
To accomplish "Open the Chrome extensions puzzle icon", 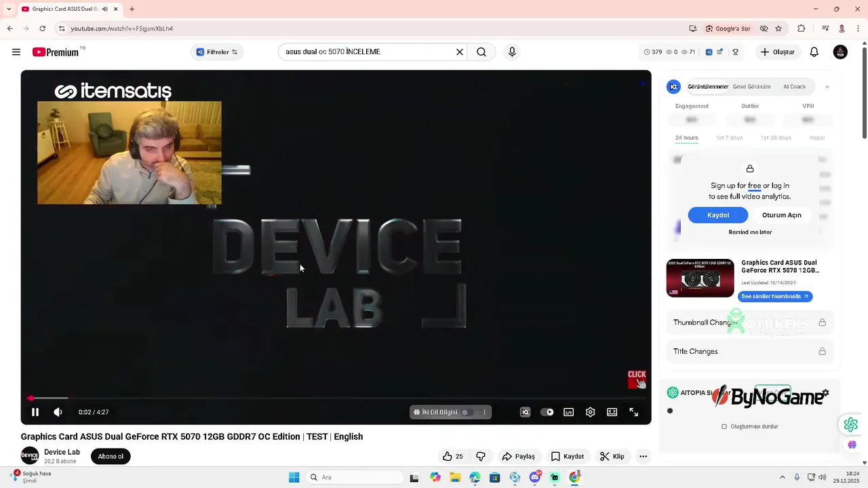I will point(802,28).
